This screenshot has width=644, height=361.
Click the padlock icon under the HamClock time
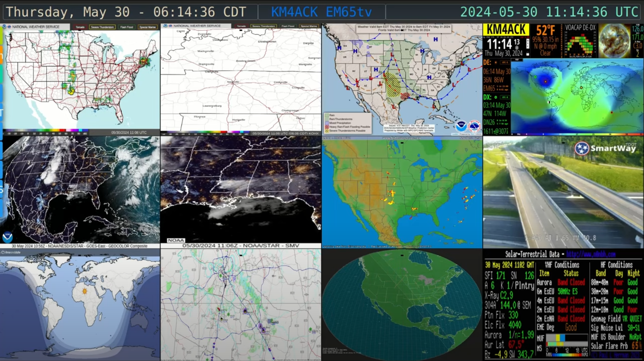pyautogui.click(x=528, y=54)
